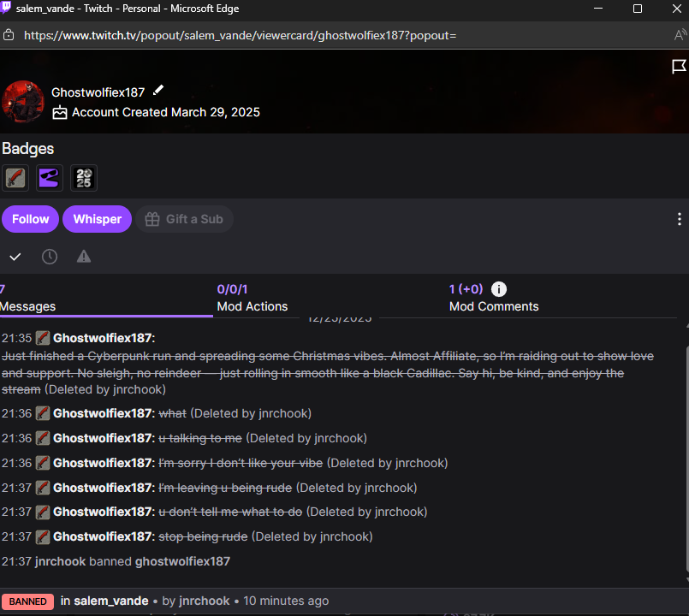This screenshot has height=616, width=689.
Task: Click the Badges heading
Action: coord(27,149)
